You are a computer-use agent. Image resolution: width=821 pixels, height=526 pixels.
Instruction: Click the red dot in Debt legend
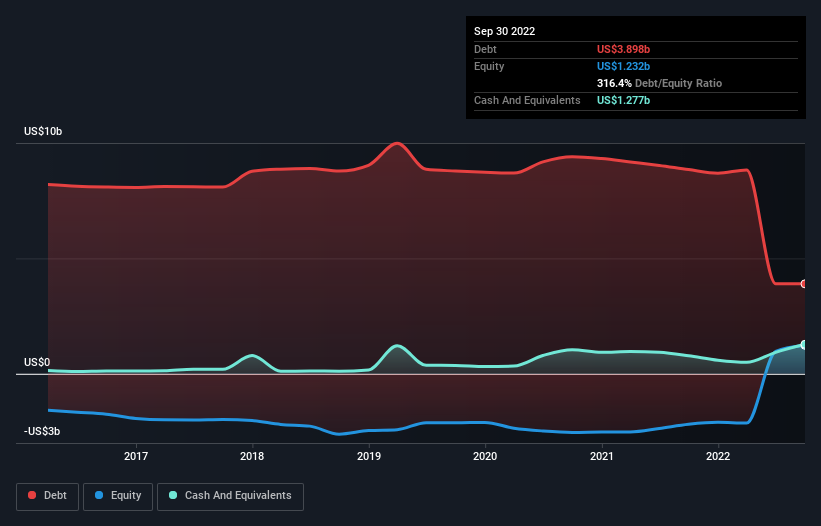pos(32,495)
